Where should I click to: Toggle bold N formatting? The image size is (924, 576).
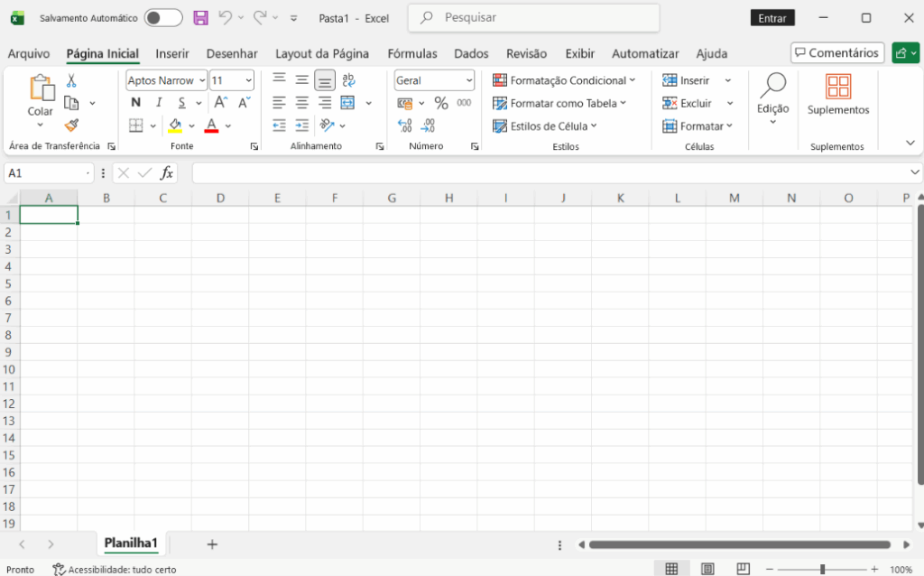(136, 103)
